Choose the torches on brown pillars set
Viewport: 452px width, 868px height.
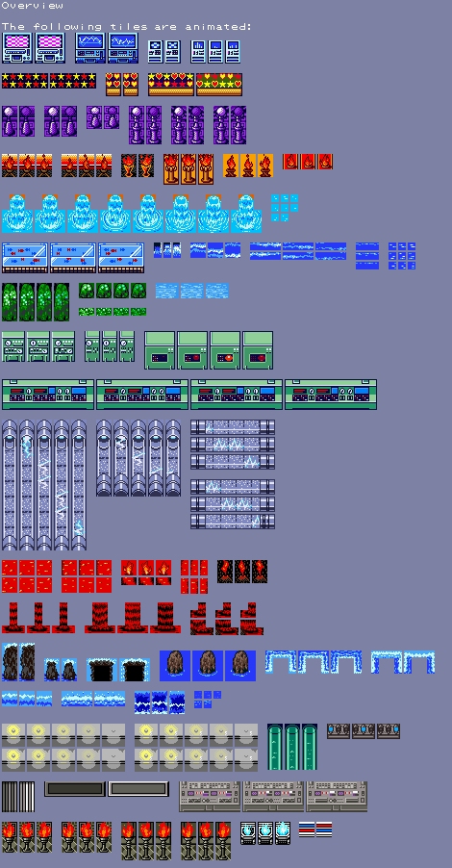coord(188,168)
